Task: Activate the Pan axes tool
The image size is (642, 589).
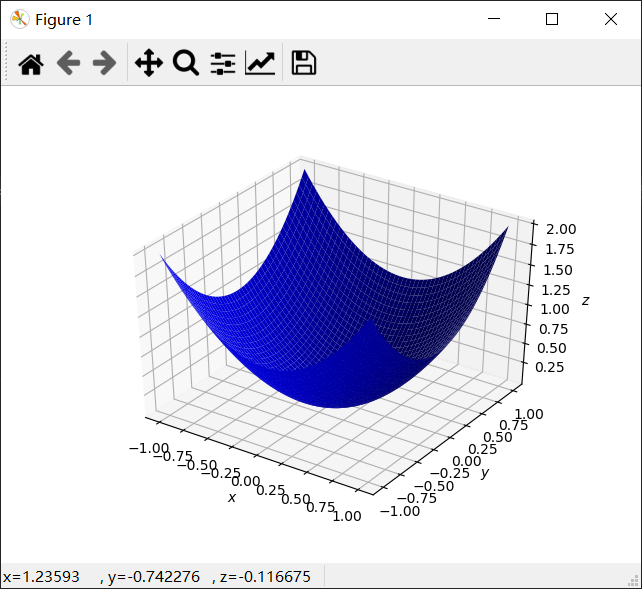Action: [149, 63]
